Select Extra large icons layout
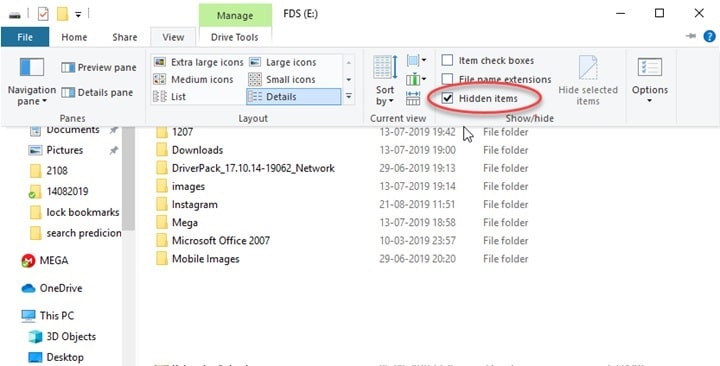720x366 pixels. (x=198, y=62)
